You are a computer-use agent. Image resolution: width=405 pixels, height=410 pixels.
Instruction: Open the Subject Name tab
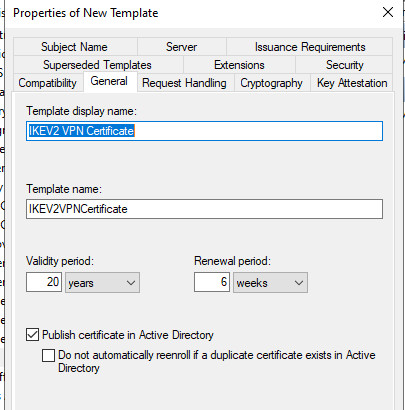[75, 47]
